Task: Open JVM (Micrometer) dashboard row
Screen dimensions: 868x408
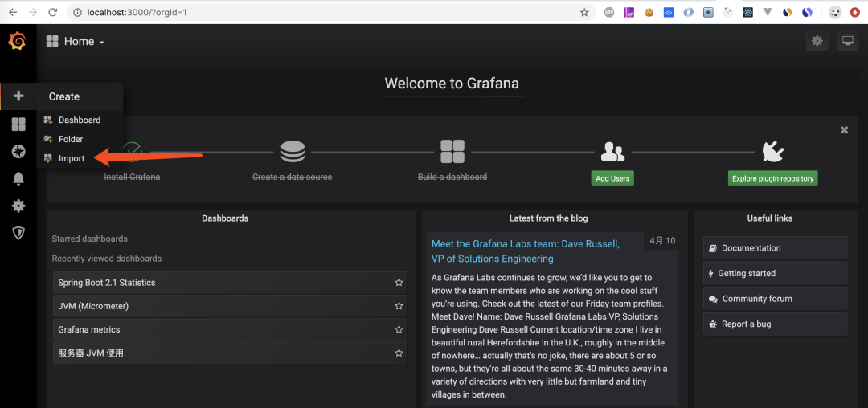Action: tap(230, 306)
